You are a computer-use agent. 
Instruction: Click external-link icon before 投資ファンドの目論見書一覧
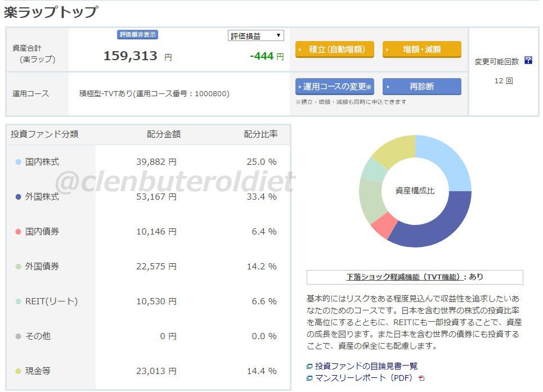309,366
